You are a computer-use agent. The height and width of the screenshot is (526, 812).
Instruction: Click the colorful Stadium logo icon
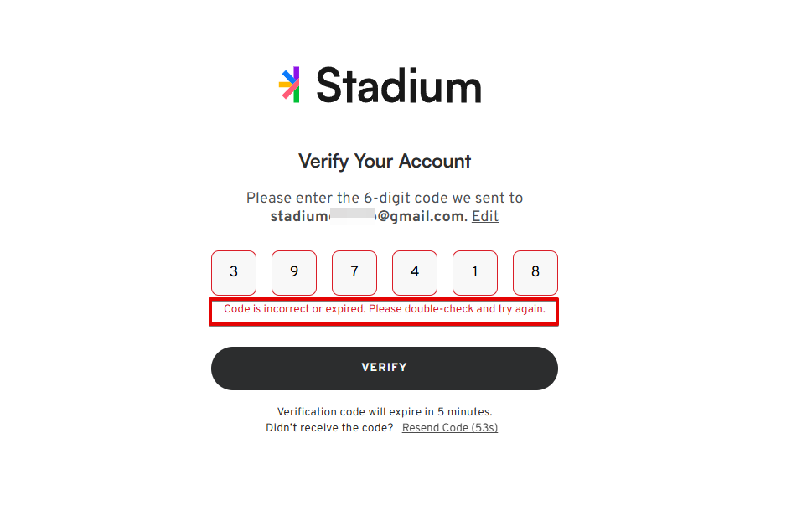[x=290, y=85]
